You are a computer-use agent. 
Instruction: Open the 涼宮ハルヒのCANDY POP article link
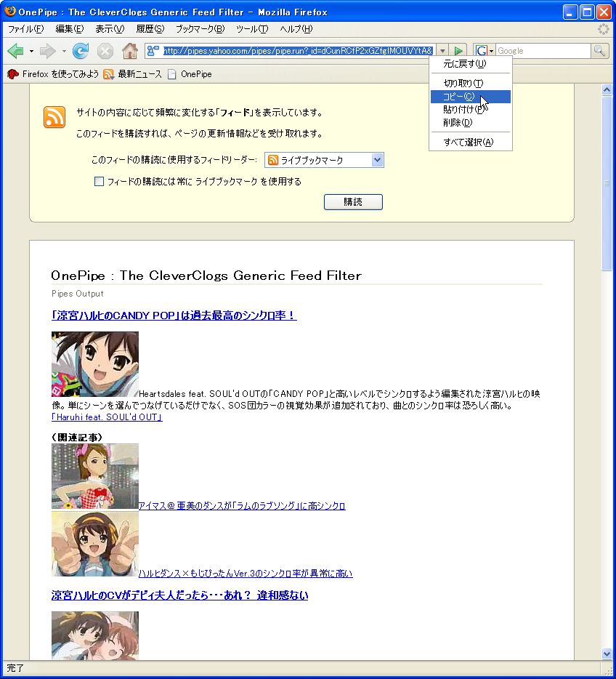[x=174, y=316]
